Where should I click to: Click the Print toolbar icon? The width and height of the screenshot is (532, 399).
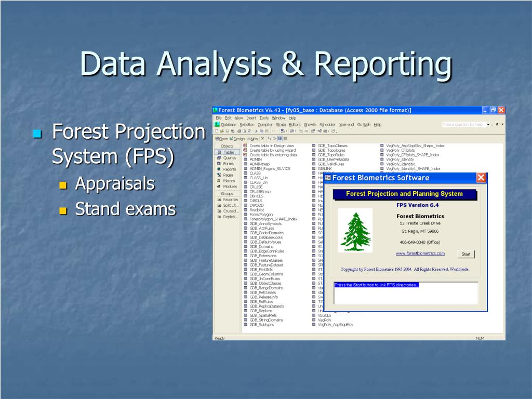click(x=239, y=131)
